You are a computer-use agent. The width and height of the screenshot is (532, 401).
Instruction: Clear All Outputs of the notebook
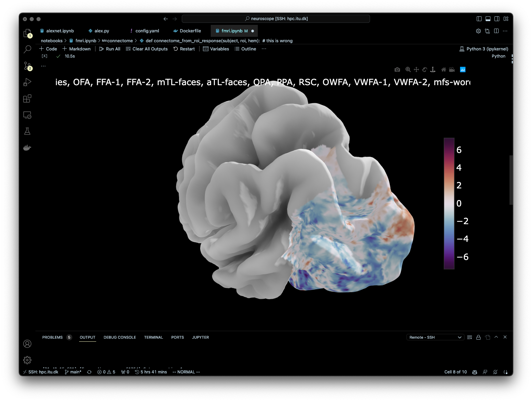(147, 49)
